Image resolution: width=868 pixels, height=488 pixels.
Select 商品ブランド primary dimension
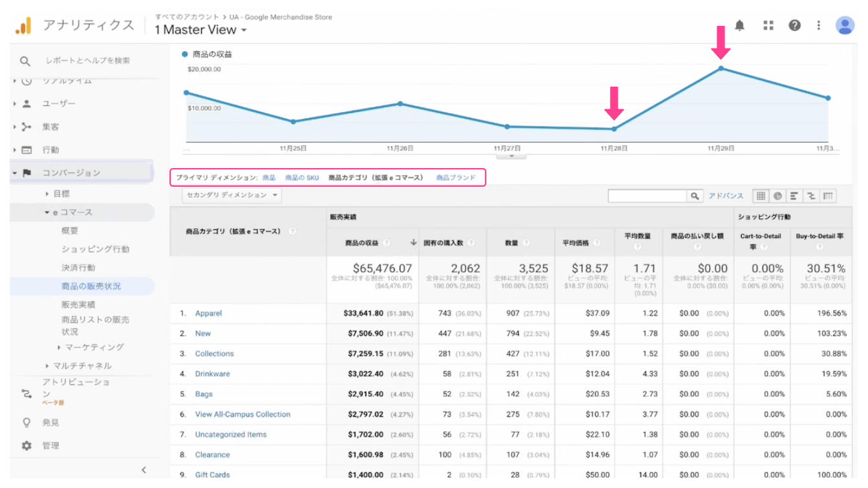[x=455, y=178]
